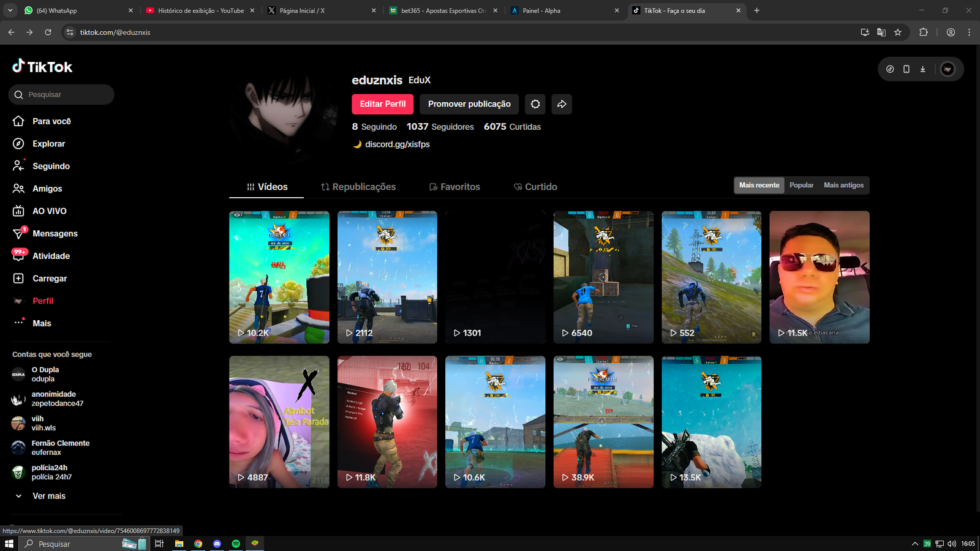Screen dimensions: 980x551
Task: Click the download app icon at top right
Action: [x=922, y=69]
